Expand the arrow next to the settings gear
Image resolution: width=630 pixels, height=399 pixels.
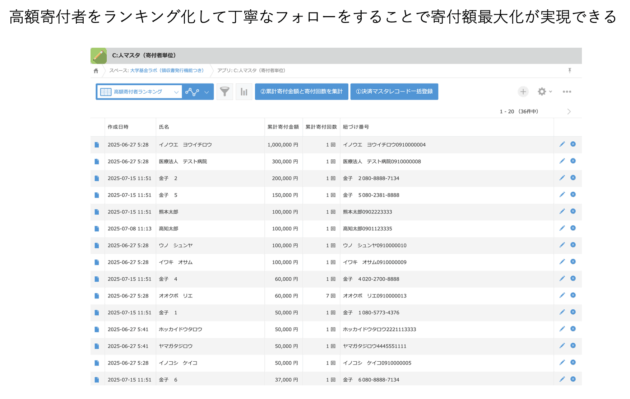coord(551,92)
